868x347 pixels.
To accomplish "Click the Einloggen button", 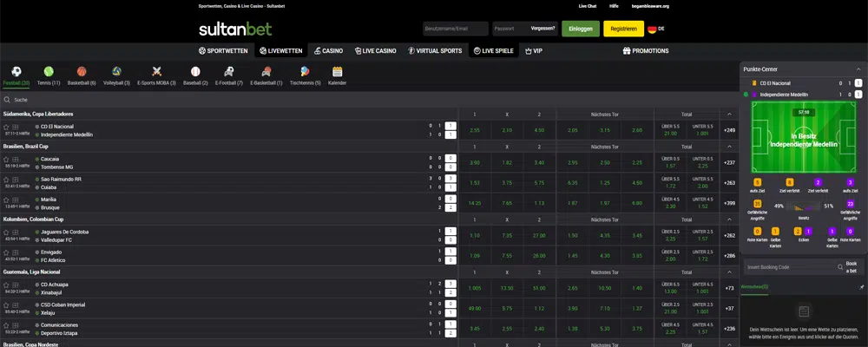I will pos(580,29).
